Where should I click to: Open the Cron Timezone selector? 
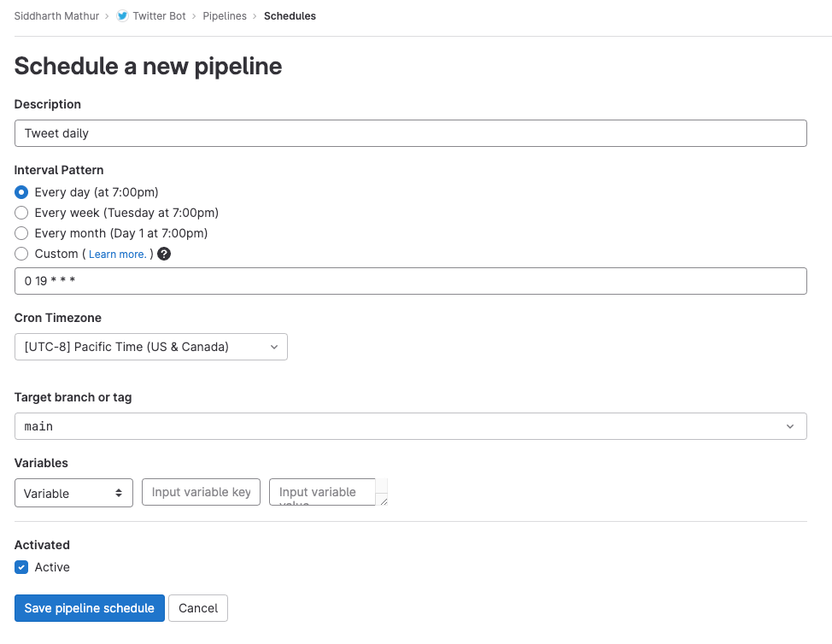(x=150, y=347)
